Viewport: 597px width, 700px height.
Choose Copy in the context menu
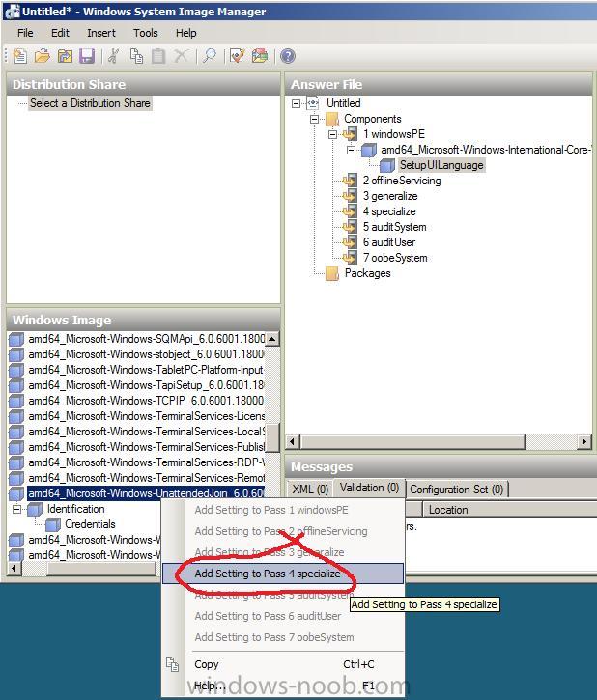pyautogui.click(x=283, y=664)
